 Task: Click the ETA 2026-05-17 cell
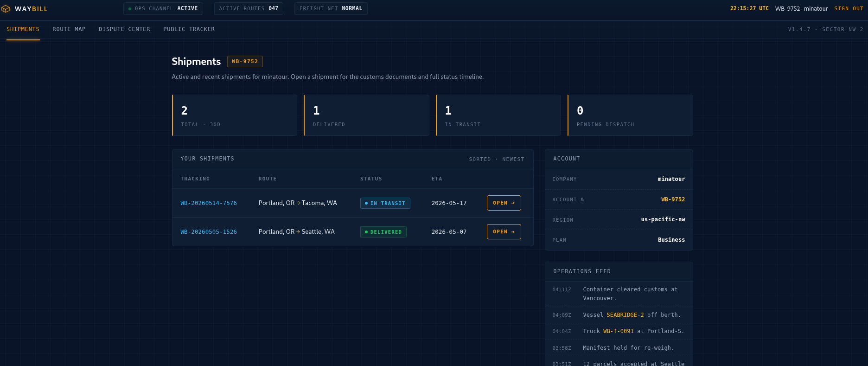449,203
